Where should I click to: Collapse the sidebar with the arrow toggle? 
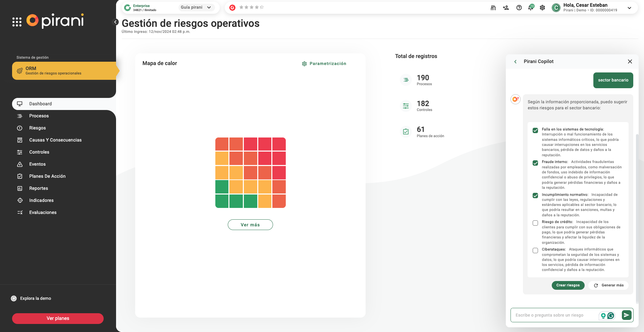coord(115,22)
